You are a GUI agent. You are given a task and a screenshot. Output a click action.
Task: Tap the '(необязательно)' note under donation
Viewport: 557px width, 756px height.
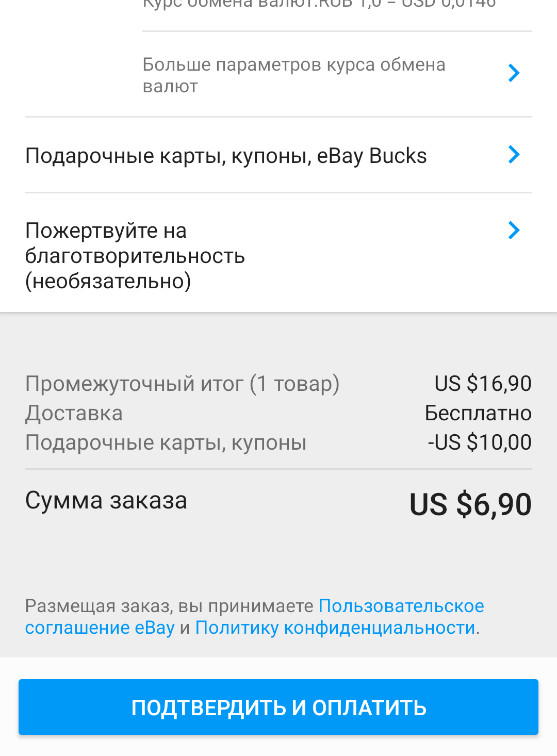point(108,282)
